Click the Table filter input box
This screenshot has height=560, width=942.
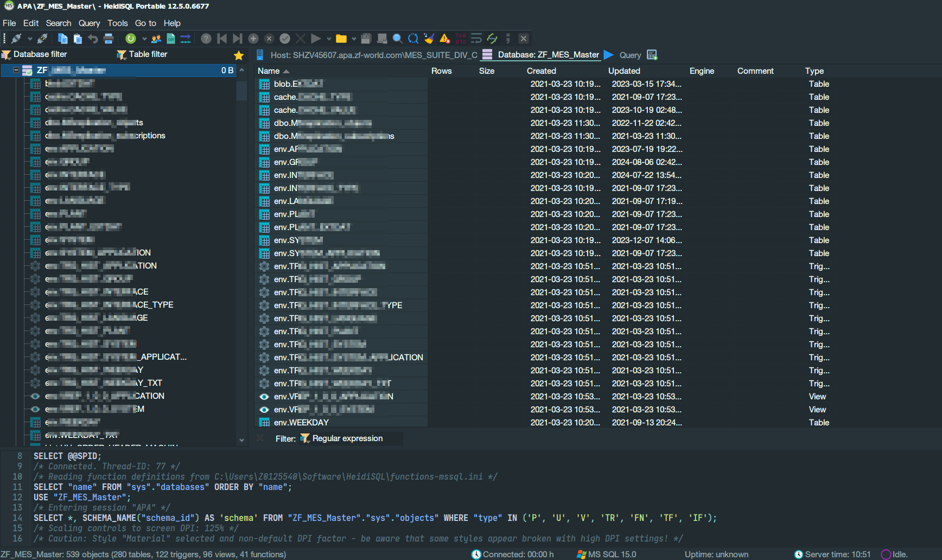pyautogui.click(x=175, y=54)
